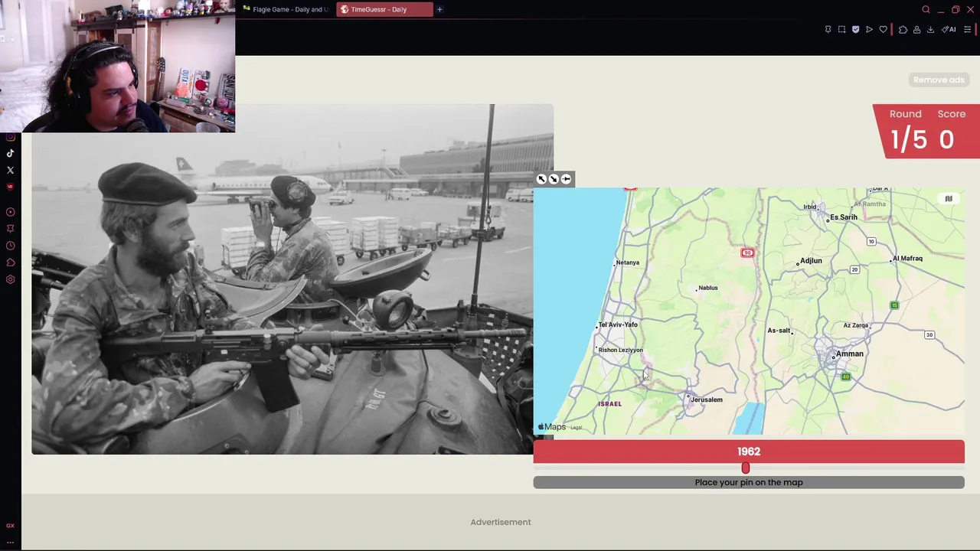The image size is (980, 551).
Task: Select the TimeGuessr - Daily tab
Action: [384, 9]
